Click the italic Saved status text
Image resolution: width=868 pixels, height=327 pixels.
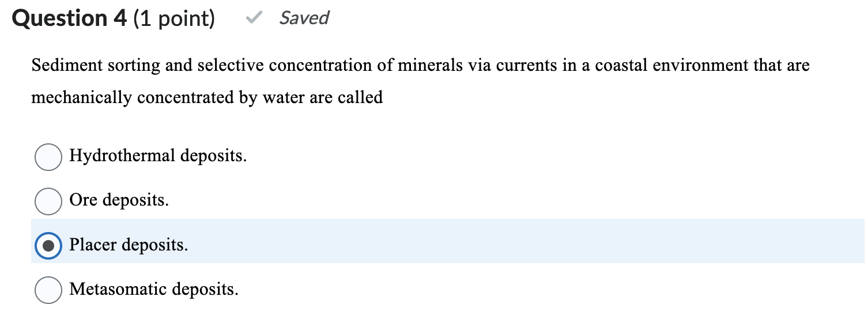(304, 18)
